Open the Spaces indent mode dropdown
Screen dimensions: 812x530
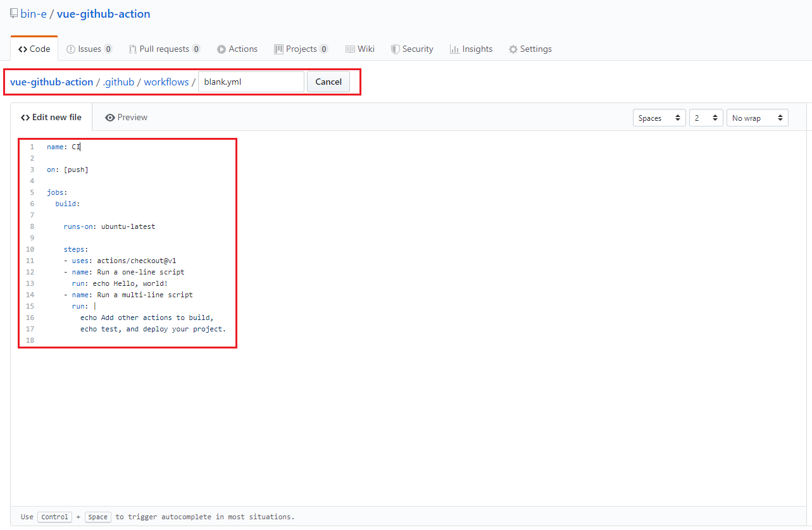[x=659, y=118]
